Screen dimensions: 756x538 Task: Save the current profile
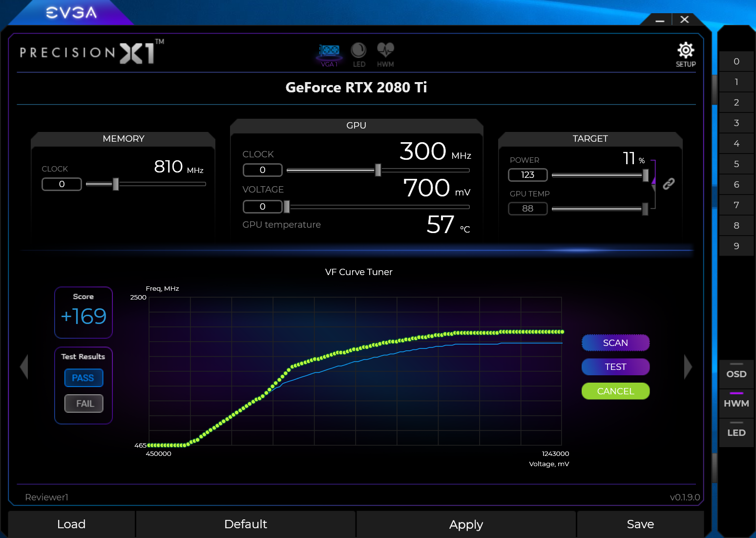point(640,524)
